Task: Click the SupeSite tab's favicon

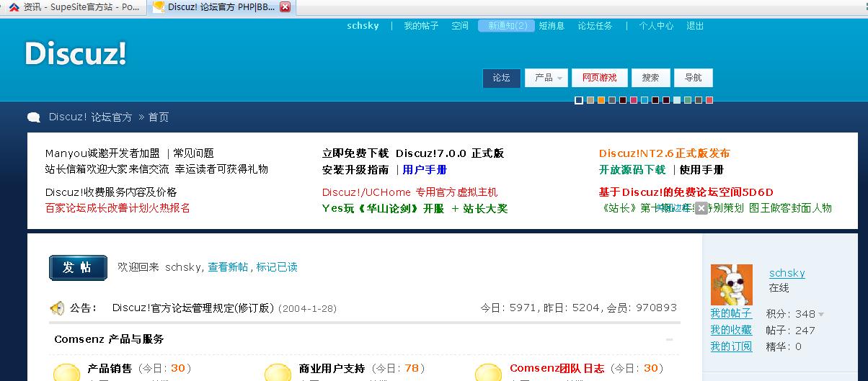Action: [14, 6]
